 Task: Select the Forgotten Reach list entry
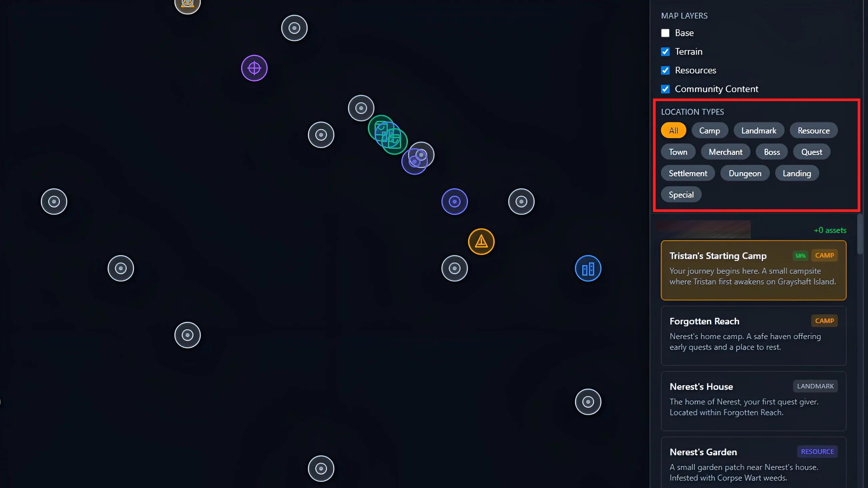pyautogui.click(x=753, y=335)
